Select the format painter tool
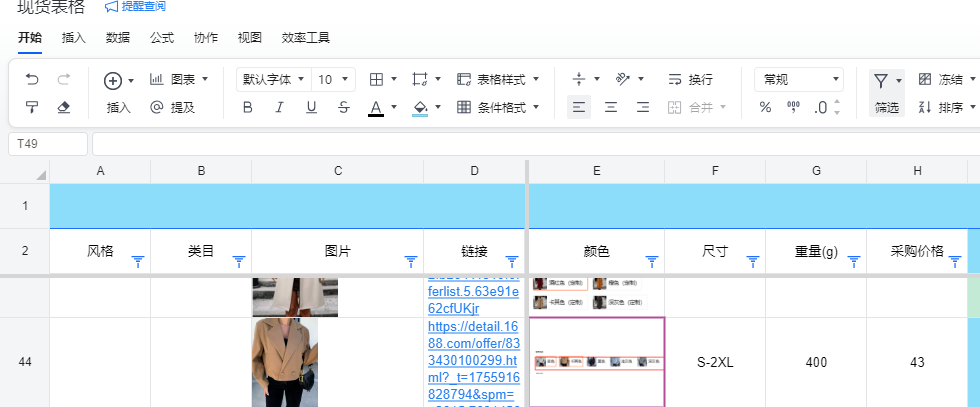 (32, 107)
